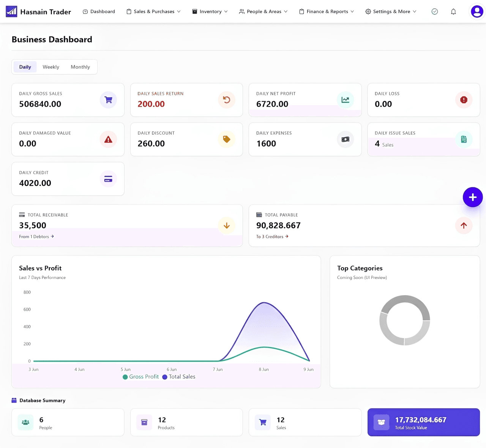Click the Daily Sales Return undo icon
Viewport: 486px width, 448px height.
tap(227, 100)
